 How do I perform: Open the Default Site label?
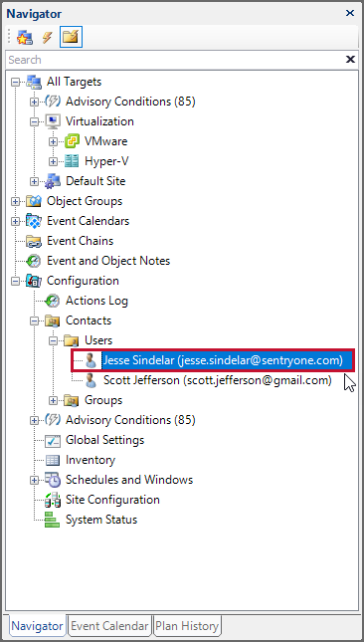95,181
